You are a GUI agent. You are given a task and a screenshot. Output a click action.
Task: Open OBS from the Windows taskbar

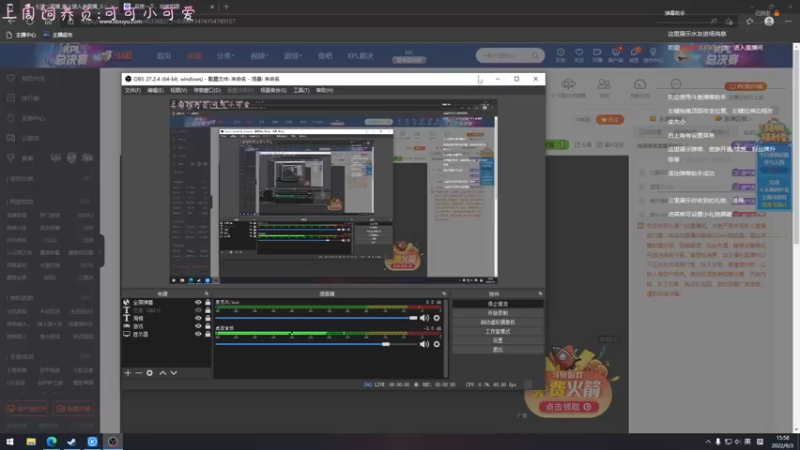(113, 441)
